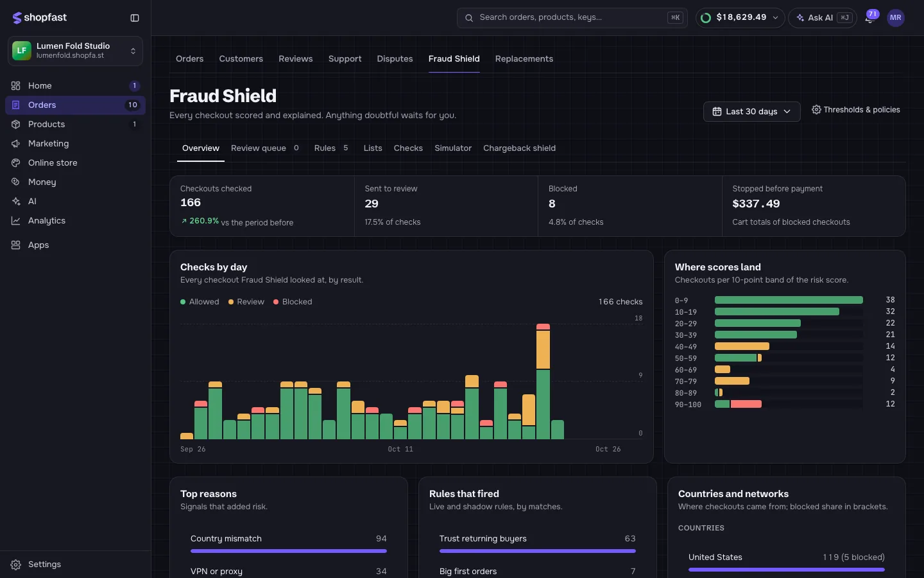
Task: Open the Replacements tab
Action: [x=524, y=58]
